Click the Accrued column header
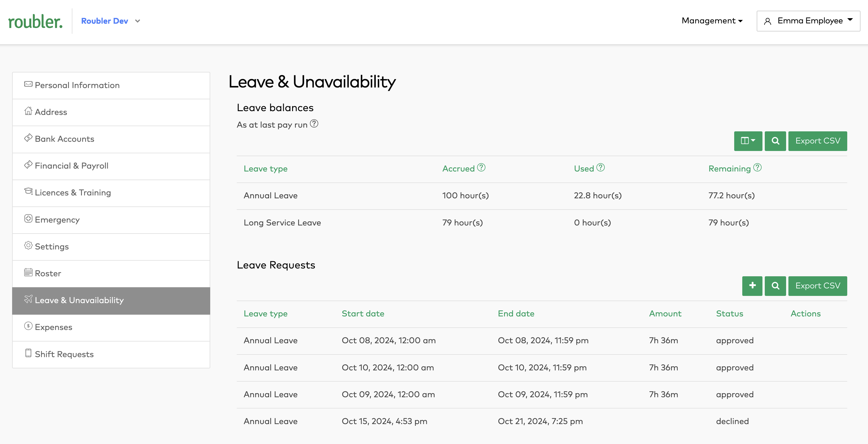The width and height of the screenshot is (868, 444). (x=458, y=169)
